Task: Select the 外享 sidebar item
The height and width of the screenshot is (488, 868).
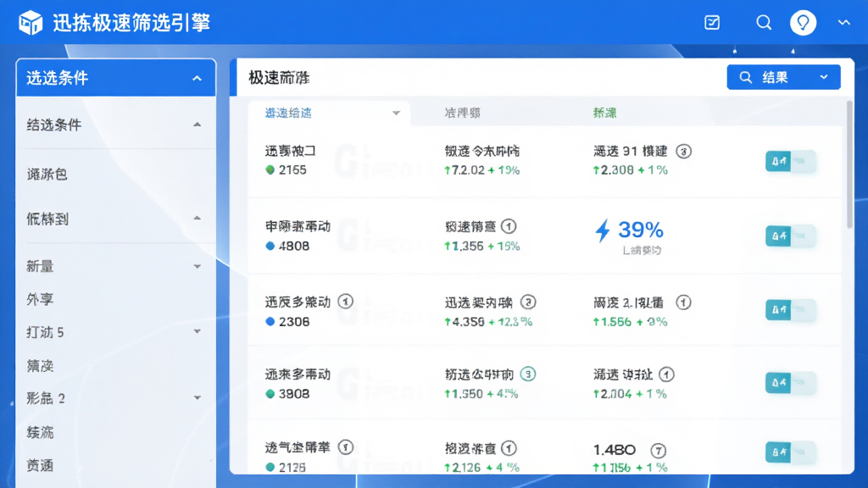Action: click(x=40, y=299)
